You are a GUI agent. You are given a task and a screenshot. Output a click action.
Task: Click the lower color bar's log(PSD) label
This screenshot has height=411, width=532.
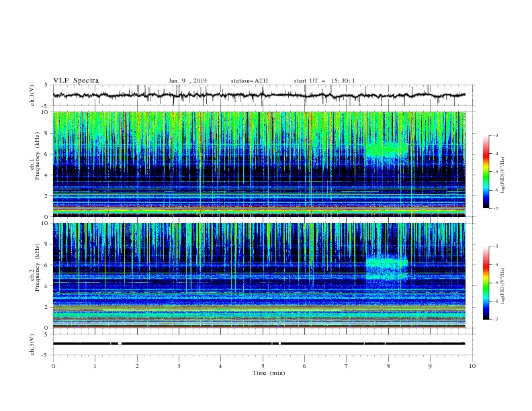click(x=502, y=286)
